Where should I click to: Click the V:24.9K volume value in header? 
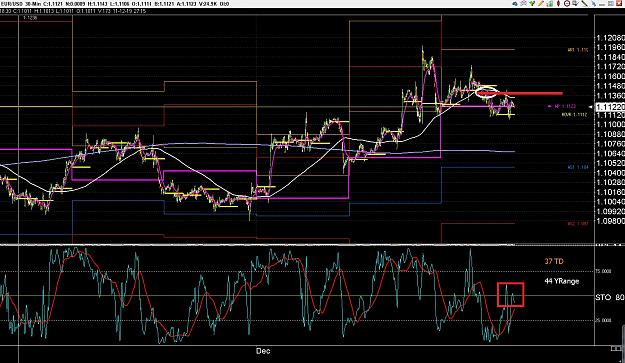[208, 4]
